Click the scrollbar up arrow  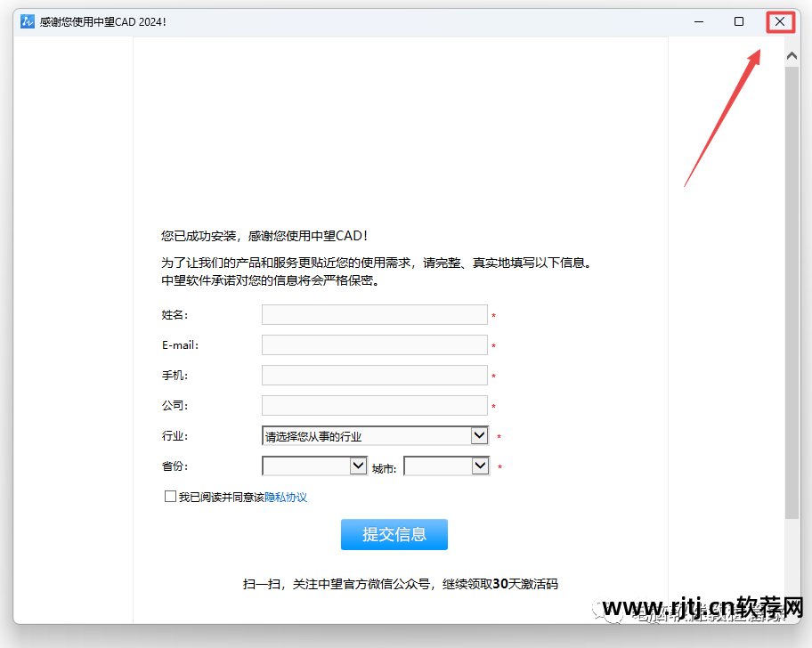pyautogui.click(x=791, y=54)
